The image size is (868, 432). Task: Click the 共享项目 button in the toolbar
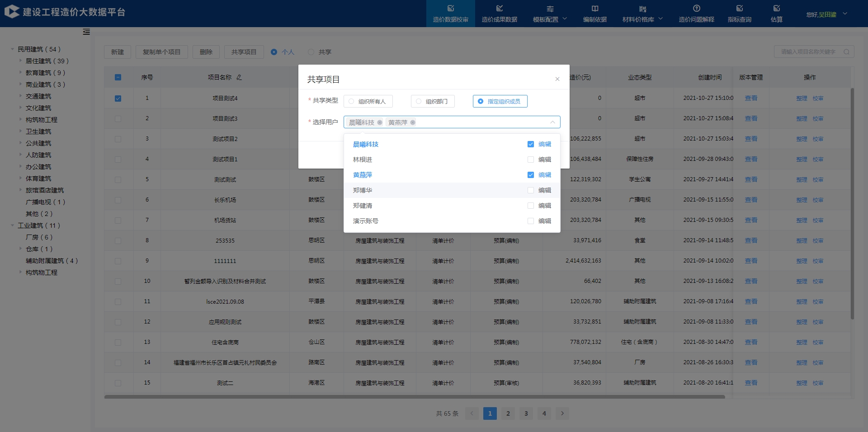click(244, 52)
